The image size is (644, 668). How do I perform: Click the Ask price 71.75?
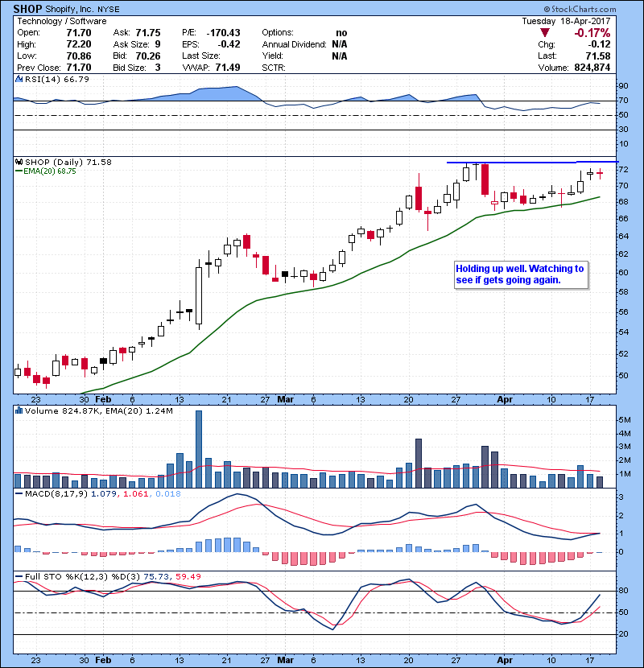pyautogui.click(x=148, y=33)
